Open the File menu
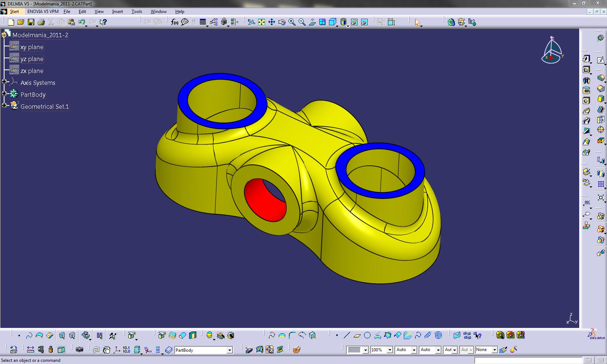 coord(67,12)
